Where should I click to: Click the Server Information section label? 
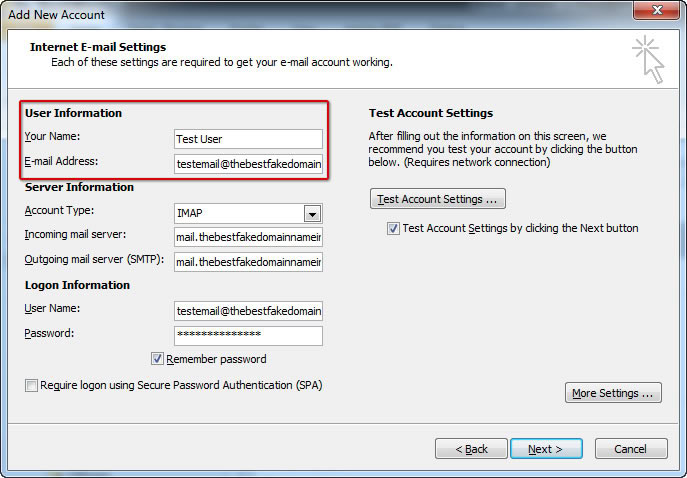click(79, 187)
